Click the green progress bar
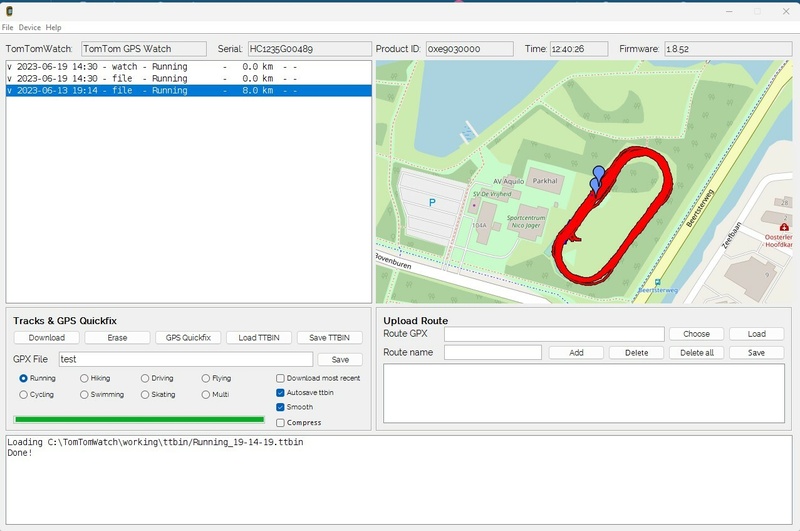 [139, 419]
